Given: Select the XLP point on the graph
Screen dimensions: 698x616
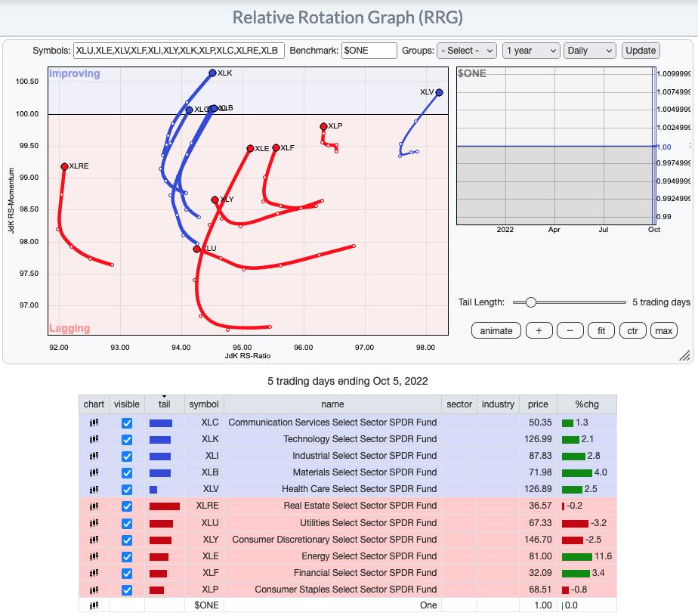Looking at the screenshot, I should [x=323, y=126].
